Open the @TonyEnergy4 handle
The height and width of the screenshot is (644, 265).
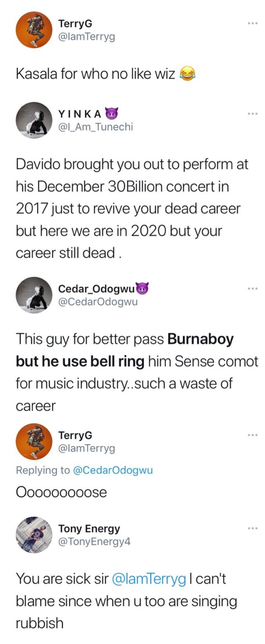click(x=94, y=541)
